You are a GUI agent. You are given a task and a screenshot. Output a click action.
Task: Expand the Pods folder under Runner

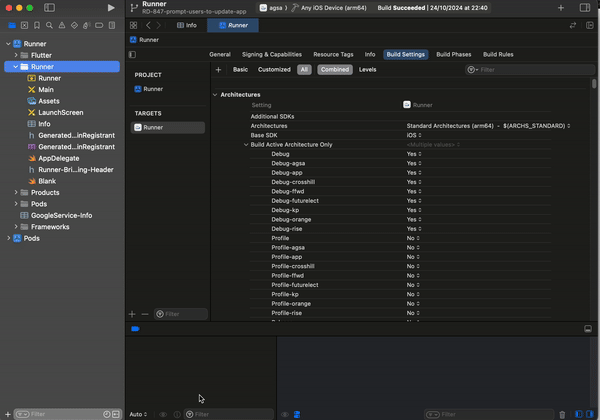16,204
